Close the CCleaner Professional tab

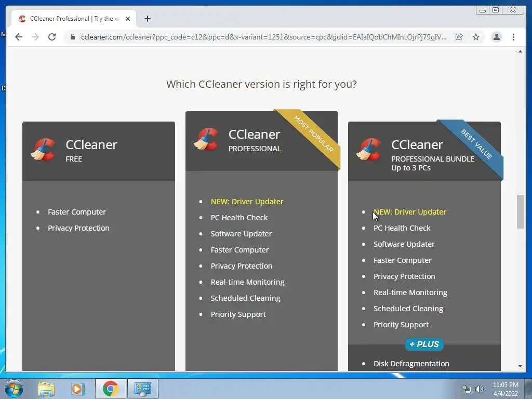coord(128,19)
